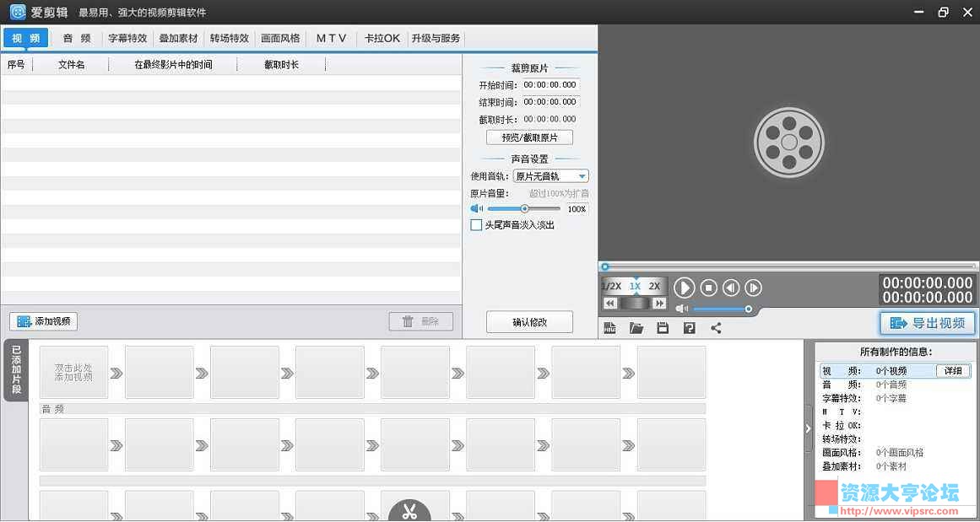Open the 使用音轨 dropdown
The image size is (980, 522).
pos(550,176)
